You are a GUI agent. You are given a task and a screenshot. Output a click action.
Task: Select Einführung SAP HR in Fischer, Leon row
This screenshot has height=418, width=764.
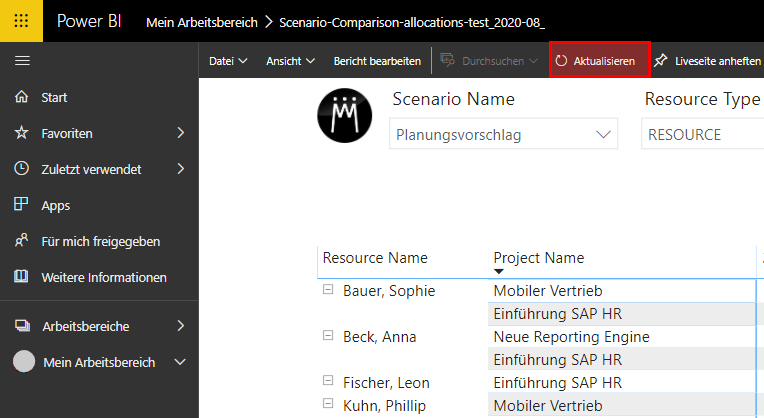[x=558, y=383]
